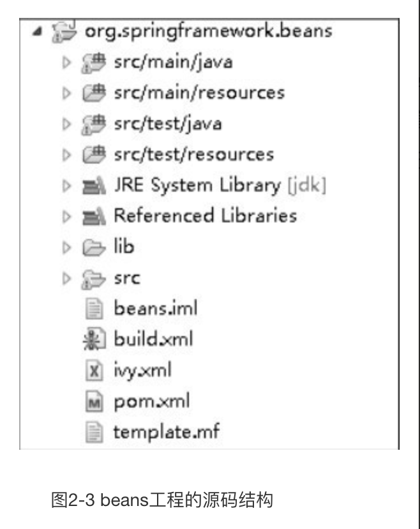Expand the lib folder arrow
Screen dimensions: 420x529
(x=67, y=247)
